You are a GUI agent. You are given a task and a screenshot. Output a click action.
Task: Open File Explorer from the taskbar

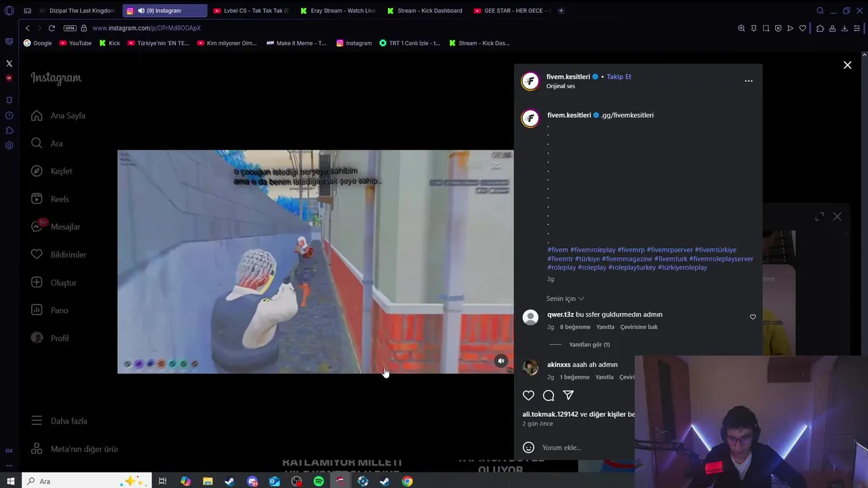(208, 481)
